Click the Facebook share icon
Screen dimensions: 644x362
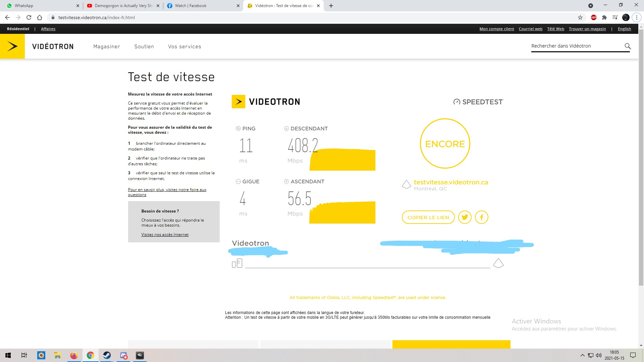coord(481,217)
